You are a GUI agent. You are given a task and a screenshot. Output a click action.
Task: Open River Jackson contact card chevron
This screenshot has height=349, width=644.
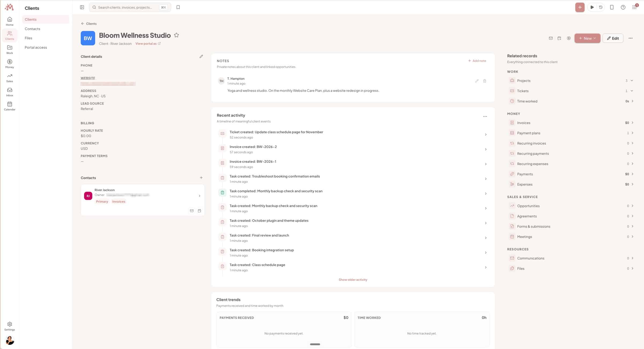[x=199, y=196]
